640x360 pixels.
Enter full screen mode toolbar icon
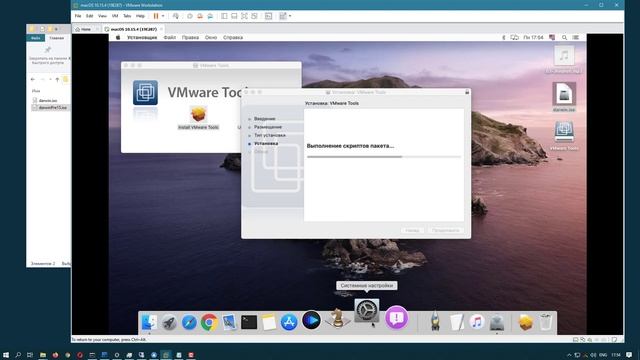pos(244,16)
